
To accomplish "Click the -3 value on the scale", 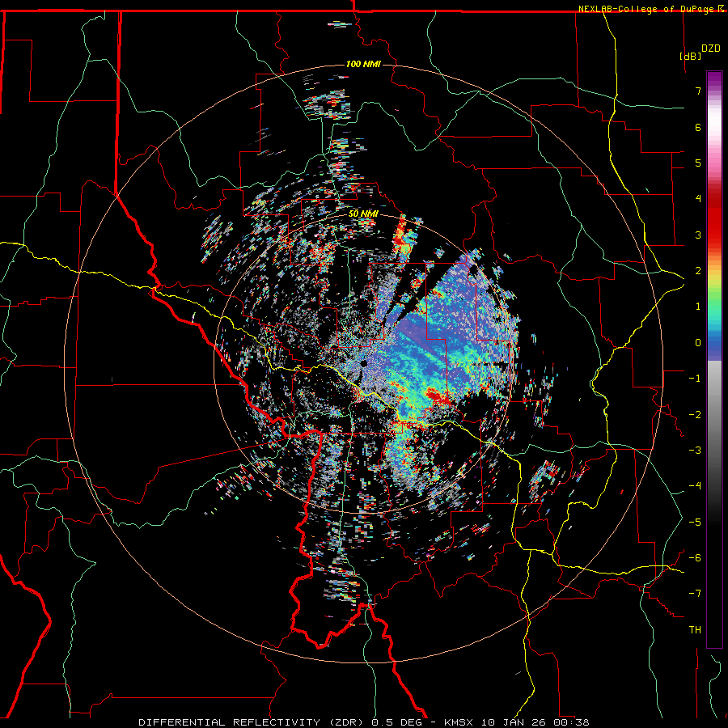I will click(695, 451).
